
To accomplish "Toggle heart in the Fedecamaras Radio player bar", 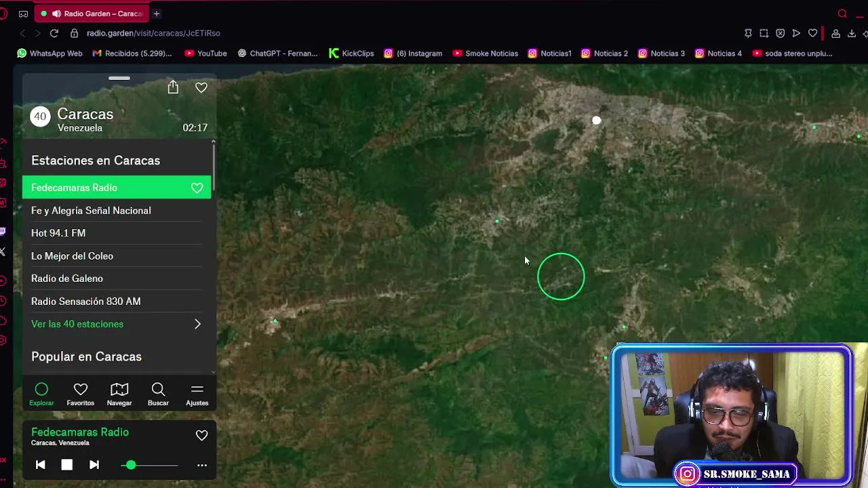I will pos(201,436).
